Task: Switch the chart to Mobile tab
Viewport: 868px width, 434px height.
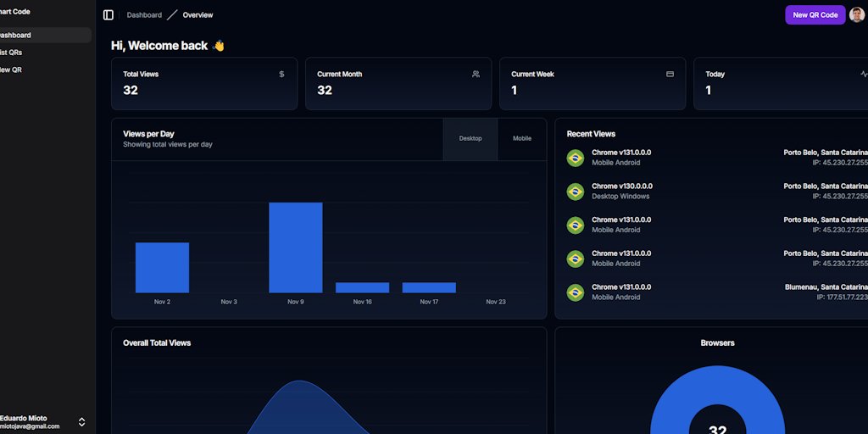Action: pyautogui.click(x=522, y=139)
